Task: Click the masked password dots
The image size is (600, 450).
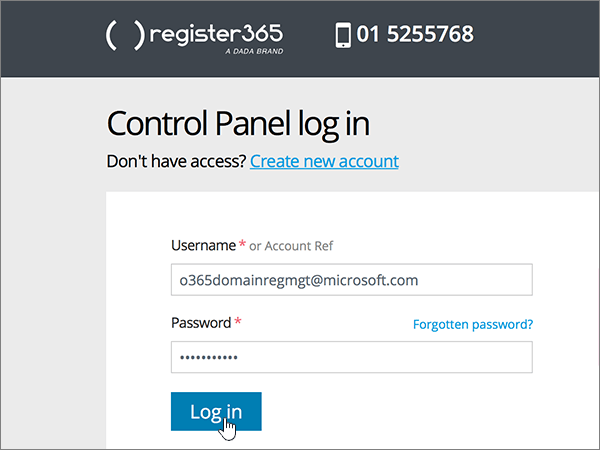Action: [209, 358]
